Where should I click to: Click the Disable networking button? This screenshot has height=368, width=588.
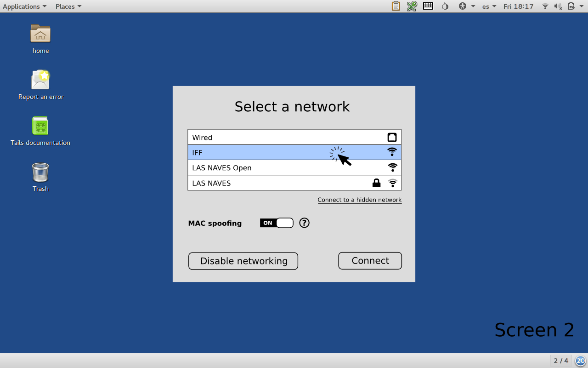tap(243, 261)
